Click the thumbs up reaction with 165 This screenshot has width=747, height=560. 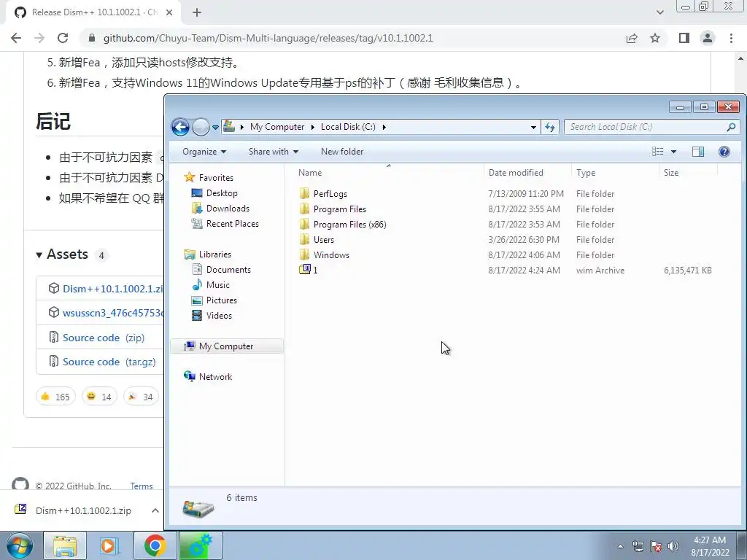(55, 396)
